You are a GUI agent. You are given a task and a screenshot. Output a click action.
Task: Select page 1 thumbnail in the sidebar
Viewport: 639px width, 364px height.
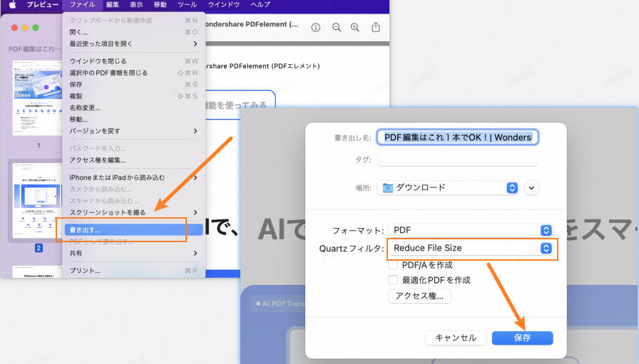tap(37, 98)
